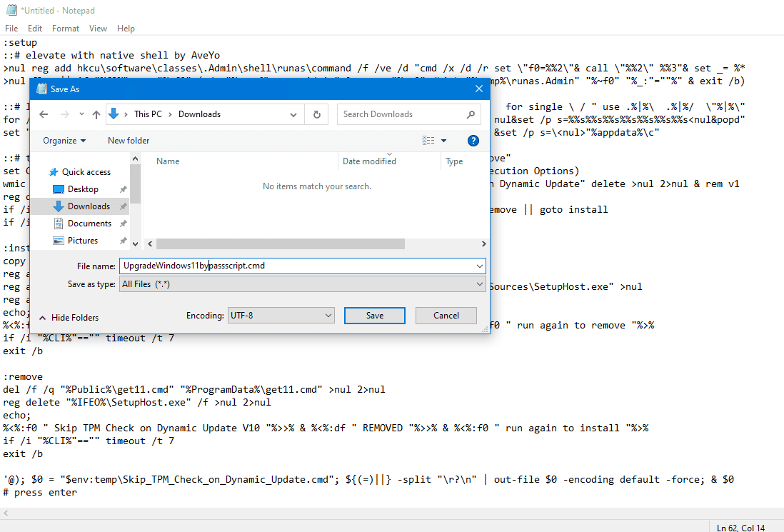The height and width of the screenshot is (532, 784).
Task: Click the Save button
Action: coord(374,315)
